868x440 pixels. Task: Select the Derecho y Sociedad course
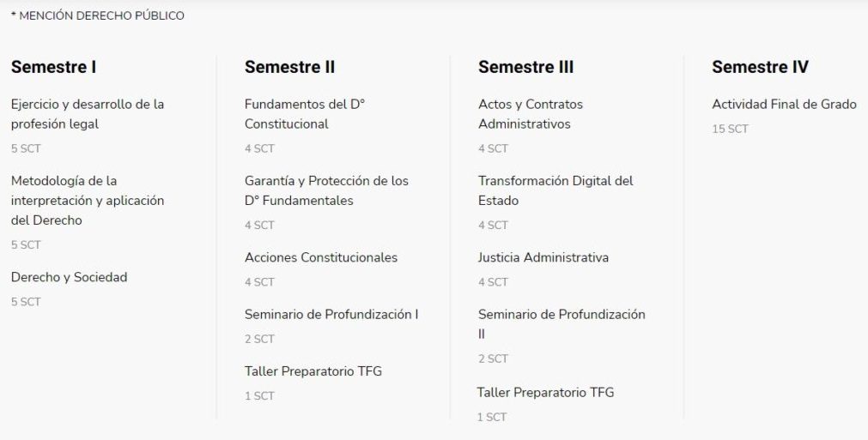tap(70, 277)
